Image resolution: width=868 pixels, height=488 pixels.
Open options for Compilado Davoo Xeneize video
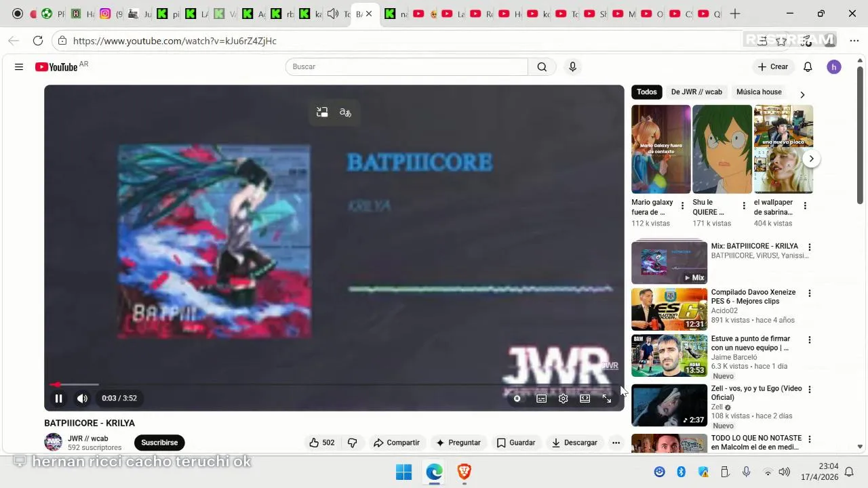(x=809, y=293)
